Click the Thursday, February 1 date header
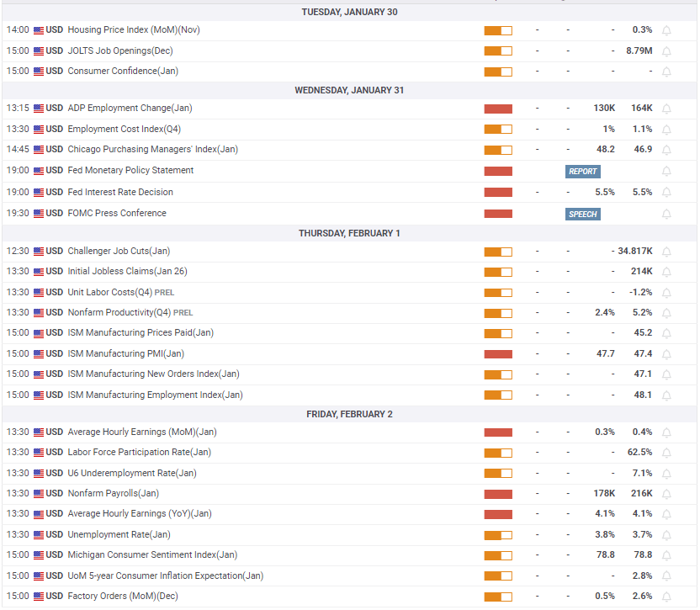 [349, 234]
